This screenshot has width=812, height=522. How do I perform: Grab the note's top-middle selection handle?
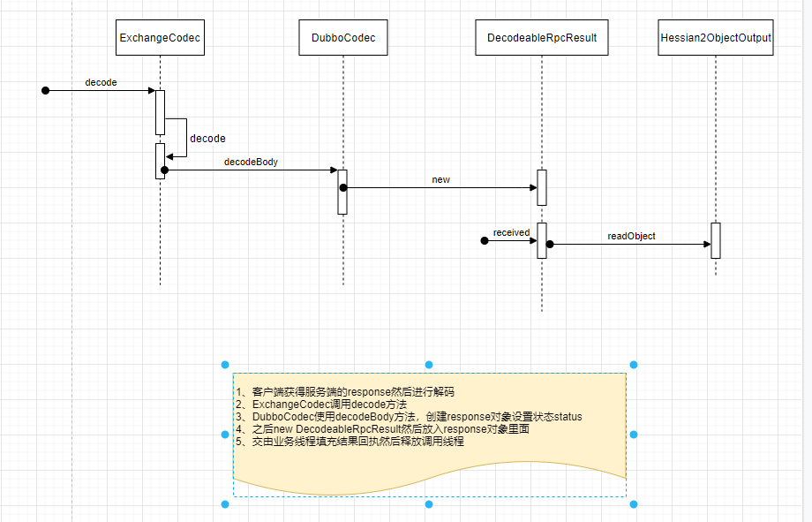429,365
